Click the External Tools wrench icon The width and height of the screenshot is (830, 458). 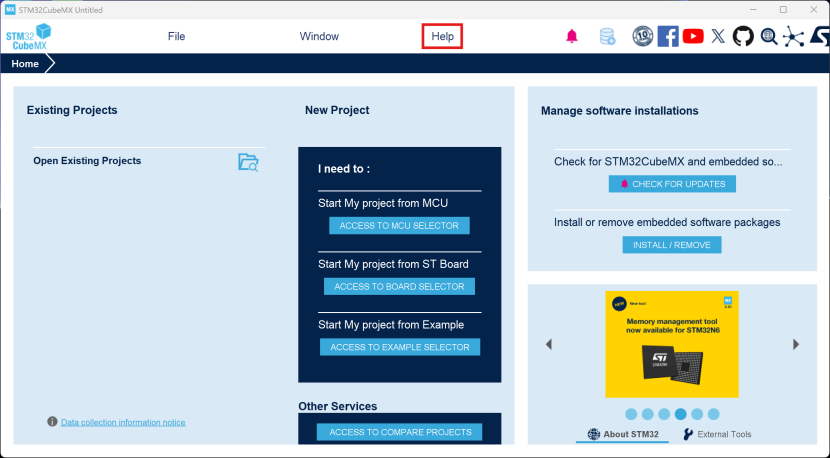(x=688, y=434)
